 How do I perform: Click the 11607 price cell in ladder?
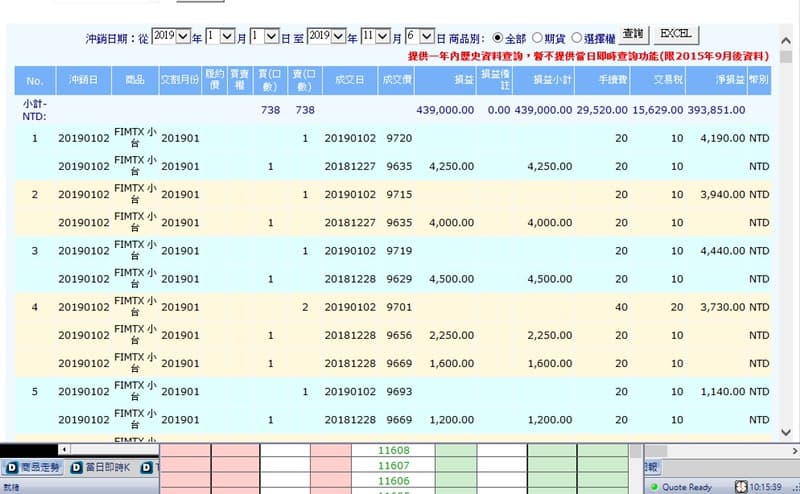pos(393,466)
